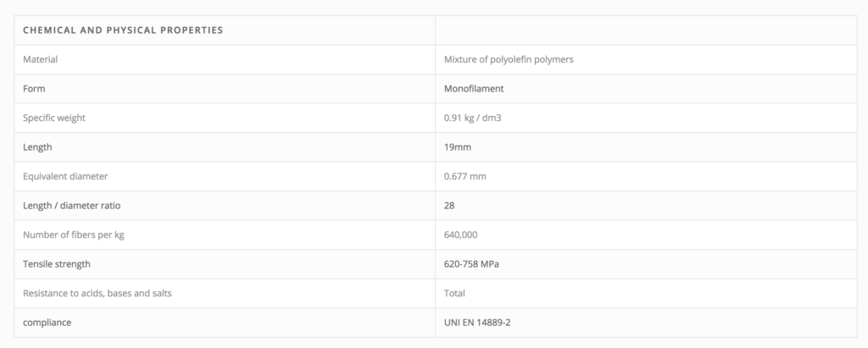This screenshot has height=348, width=868.
Task: Select Resistance to acids, bases and salts
Action: pos(97,293)
